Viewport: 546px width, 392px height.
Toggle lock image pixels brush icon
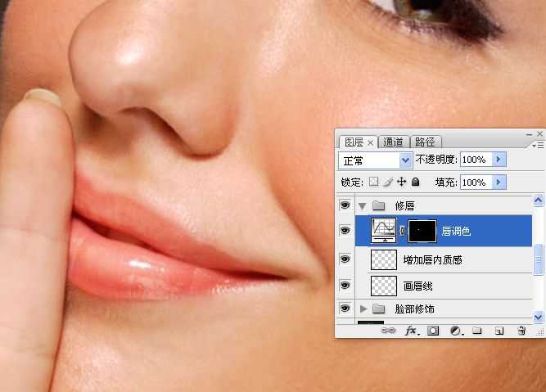(388, 182)
